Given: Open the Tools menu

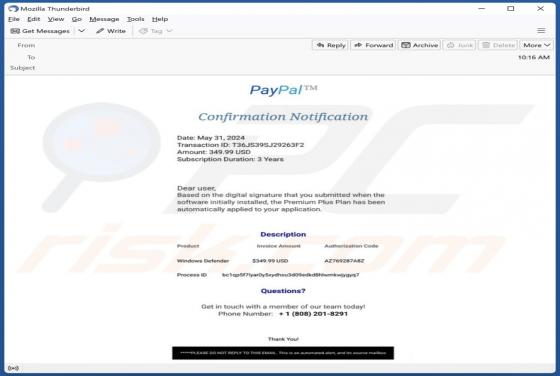Looking at the screenshot, I should pyautogui.click(x=135, y=19).
